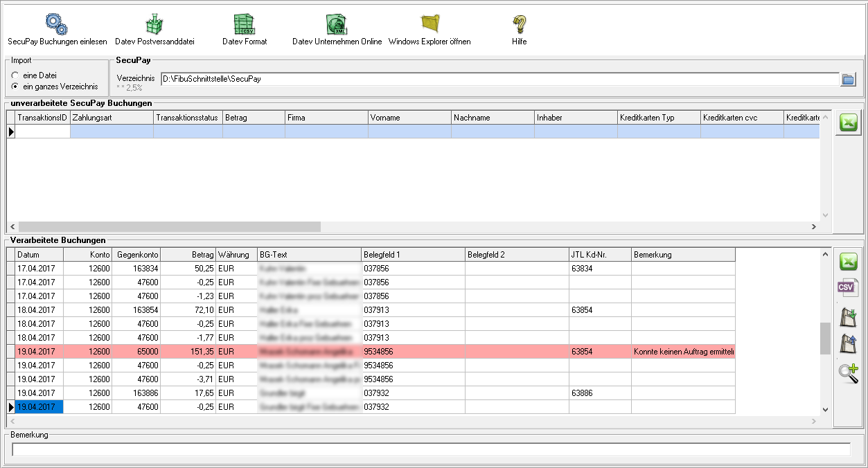
Task: Click the disk icon with green arrow
Action: [x=848, y=317]
